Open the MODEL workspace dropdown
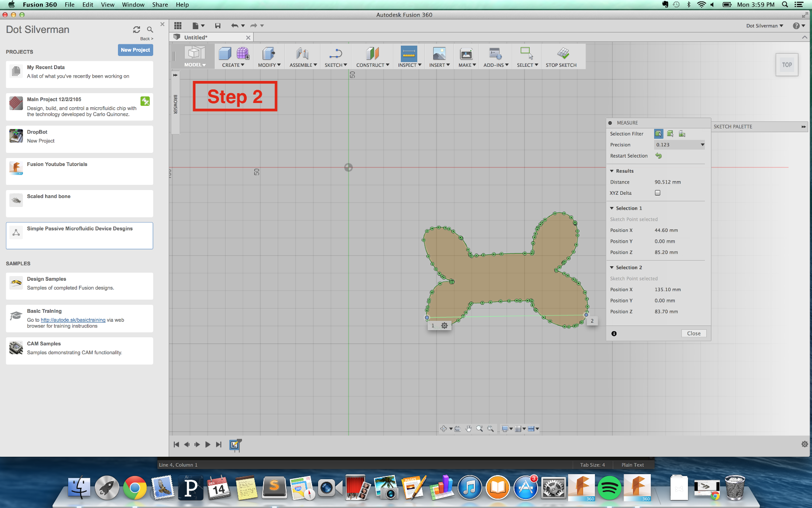This screenshot has width=812, height=508. point(195,65)
